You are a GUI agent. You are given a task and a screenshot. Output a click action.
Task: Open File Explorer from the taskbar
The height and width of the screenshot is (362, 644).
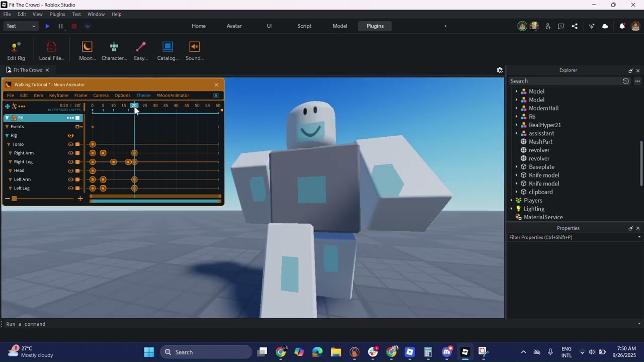click(x=336, y=352)
